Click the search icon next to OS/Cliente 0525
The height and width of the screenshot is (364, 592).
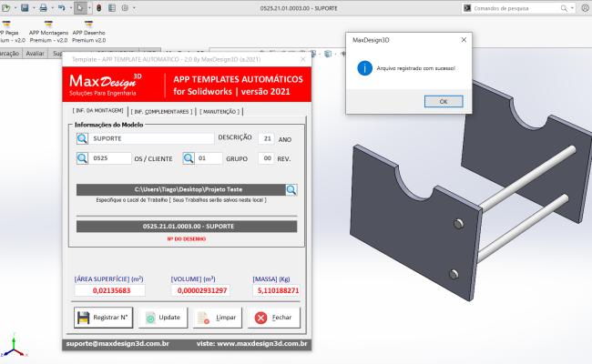point(83,158)
